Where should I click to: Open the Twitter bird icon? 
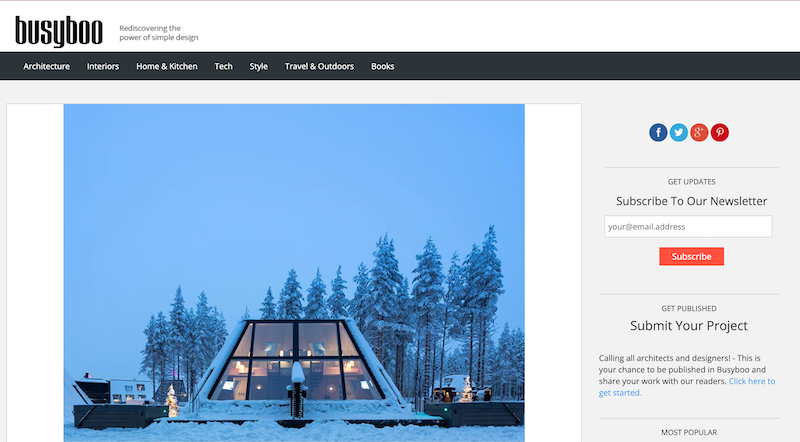click(679, 133)
